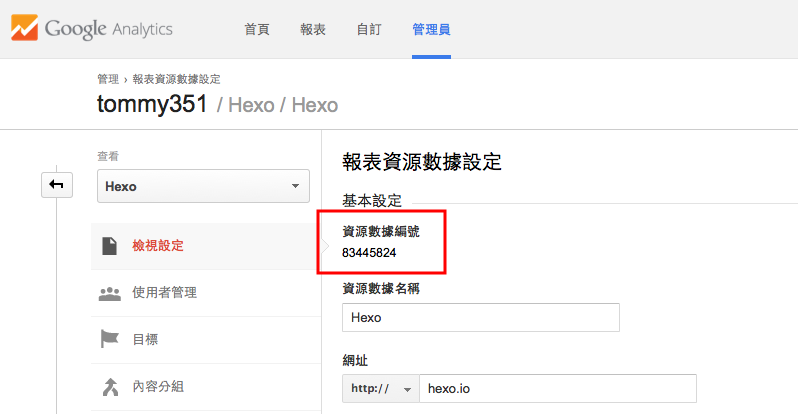Image resolution: width=798 pixels, height=414 pixels.
Task: Click 報表資源數據設定 in the breadcrumb
Action: click(x=176, y=79)
